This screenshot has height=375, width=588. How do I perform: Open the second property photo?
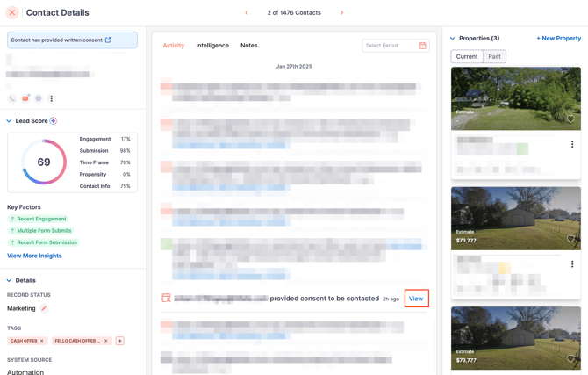coord(516,219)
